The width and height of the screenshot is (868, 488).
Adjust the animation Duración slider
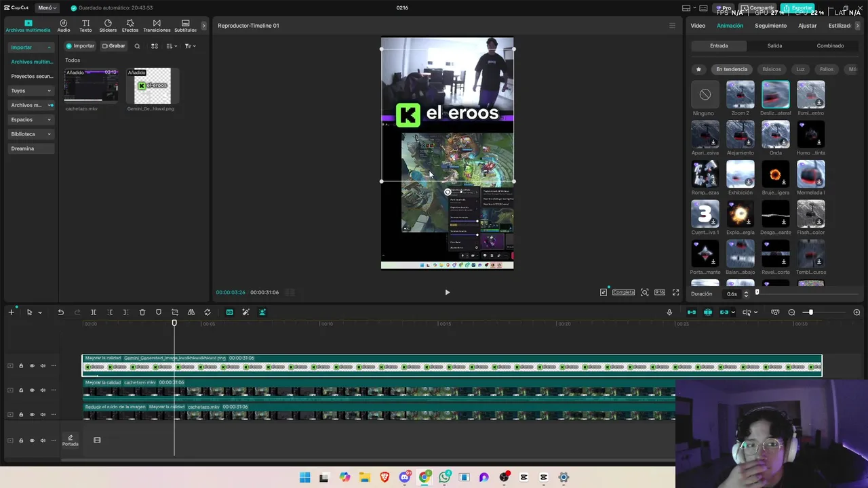(807, 292)
